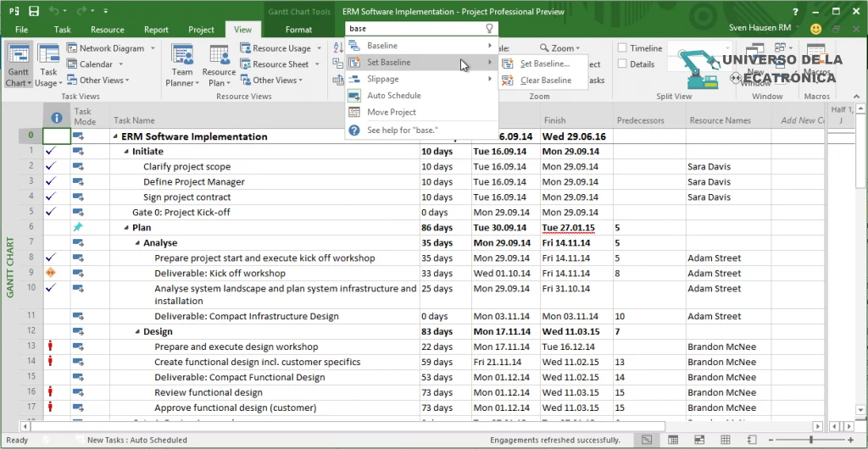Viewport: 868px width, 449px height.
Task: Select task "Clarify project scope"
Action: coord(186,166)
